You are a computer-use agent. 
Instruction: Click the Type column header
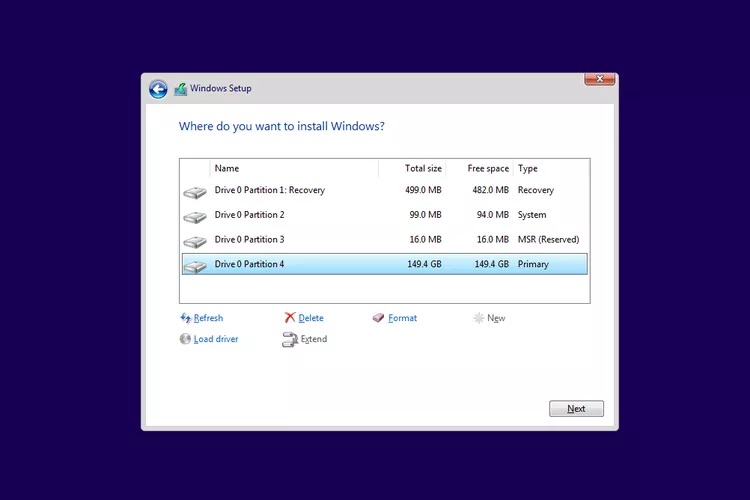coord(528,169)
